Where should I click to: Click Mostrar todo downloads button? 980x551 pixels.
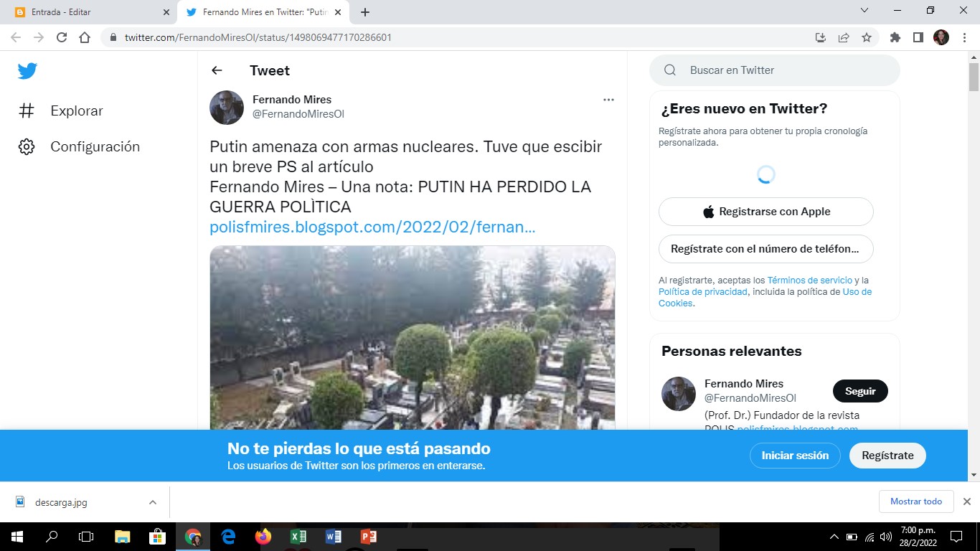click(916, 501)
